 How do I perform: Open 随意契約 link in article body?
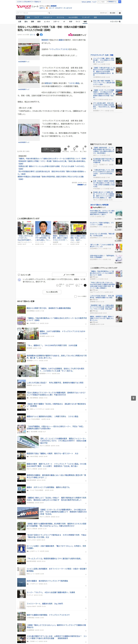45,40
